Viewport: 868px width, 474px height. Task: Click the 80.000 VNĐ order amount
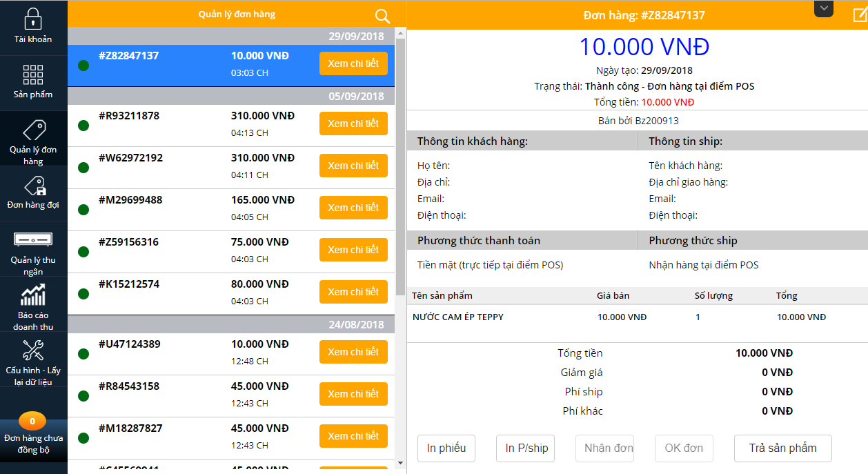pos(260,284)
